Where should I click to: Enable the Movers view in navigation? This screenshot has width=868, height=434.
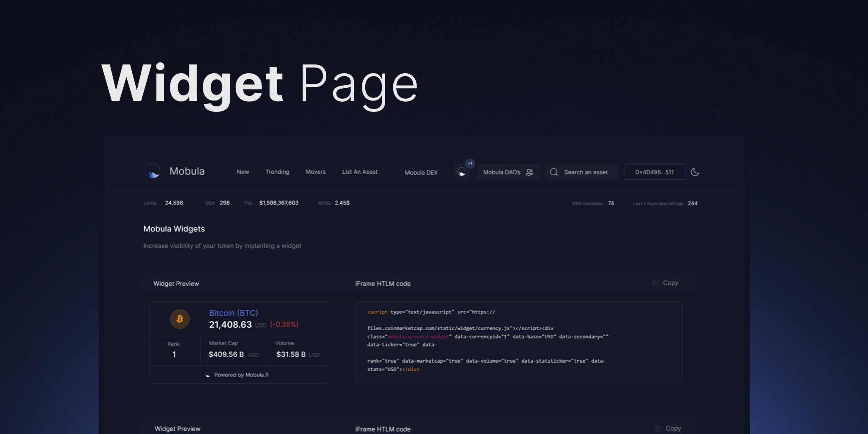315,172
